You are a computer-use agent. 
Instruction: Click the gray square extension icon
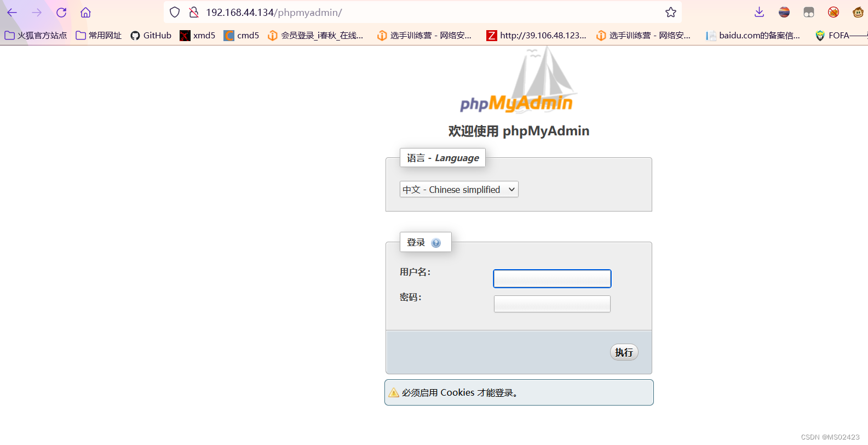coord(809,12)
